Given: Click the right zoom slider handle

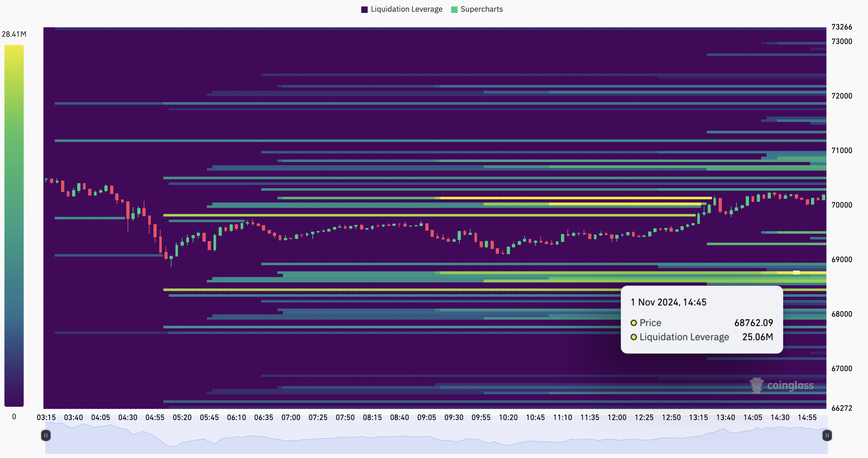Looking at the screenshot, I should tap(827, 435).
